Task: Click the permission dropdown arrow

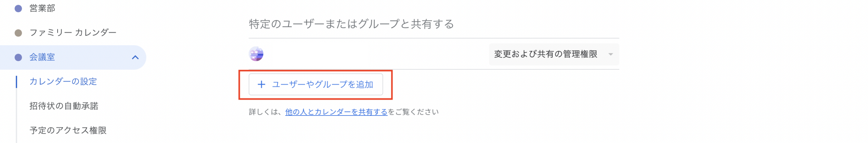Action: click(610, 54)
